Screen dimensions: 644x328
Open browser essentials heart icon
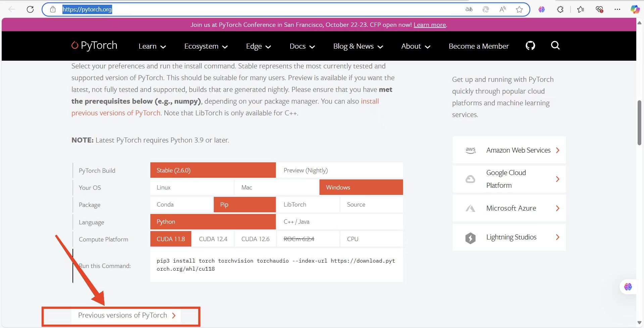coord(599,9)
